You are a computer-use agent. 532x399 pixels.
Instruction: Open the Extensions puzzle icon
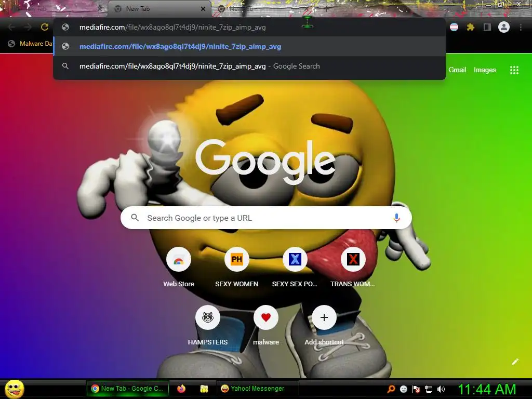[x=470, y=27]
